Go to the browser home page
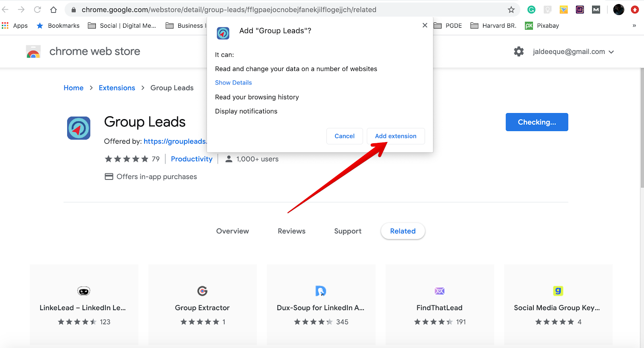644x348 pixels. pyautogui.click(x=54, y=10)
